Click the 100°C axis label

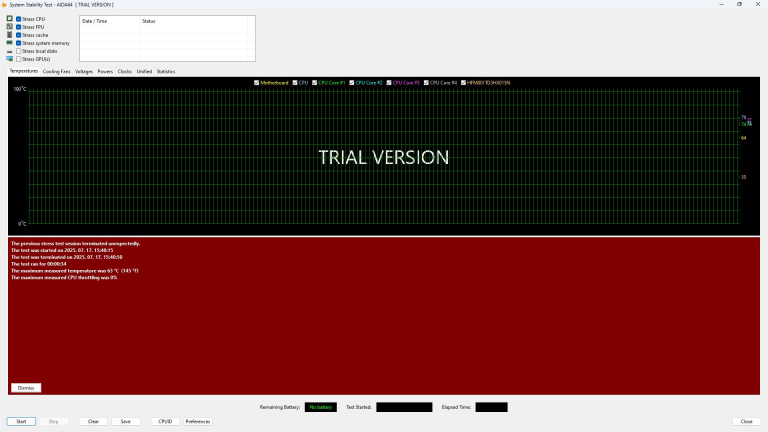point(20,89)
